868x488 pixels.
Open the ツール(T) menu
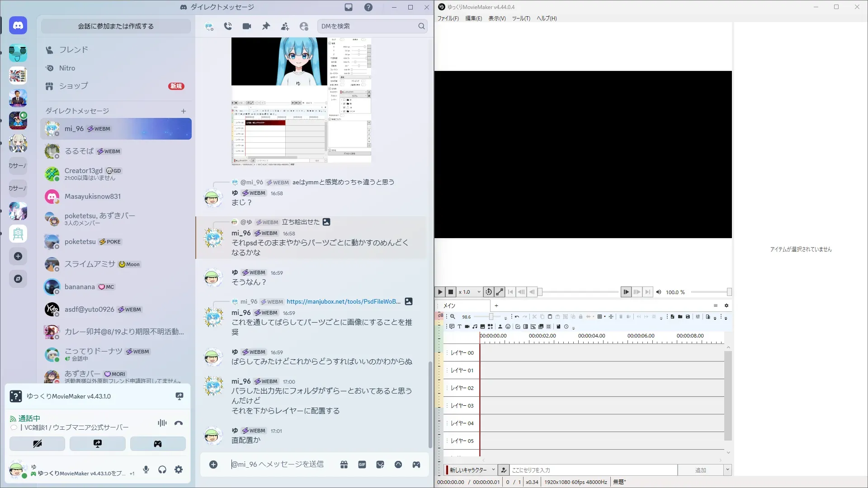tap(521, 19)
